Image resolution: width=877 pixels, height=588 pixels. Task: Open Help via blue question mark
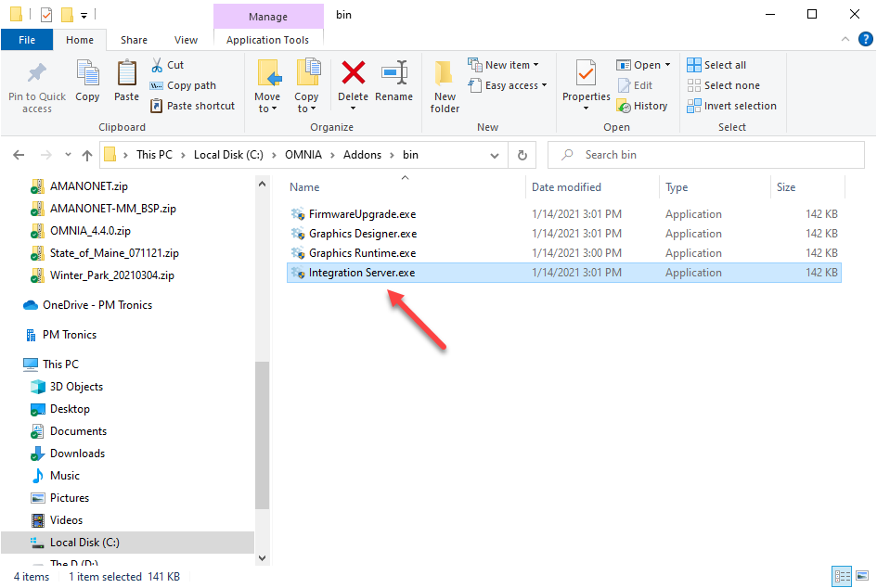865,39
